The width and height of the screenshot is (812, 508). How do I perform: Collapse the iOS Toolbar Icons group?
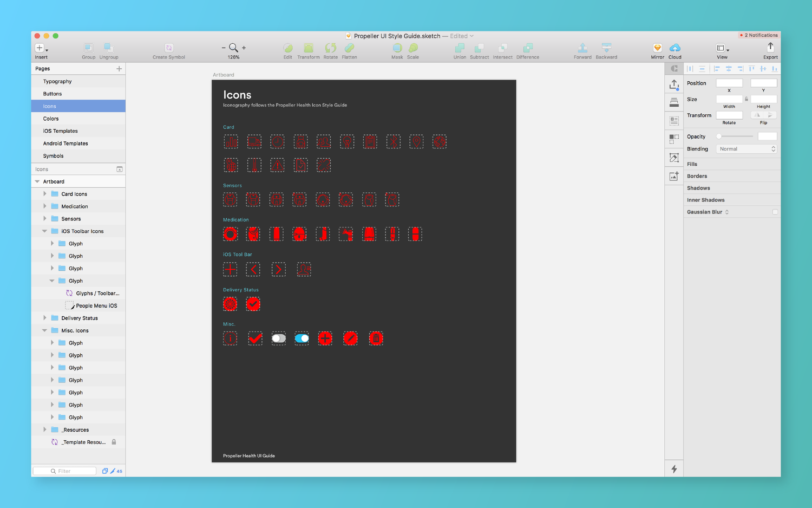tap(45, 231)
